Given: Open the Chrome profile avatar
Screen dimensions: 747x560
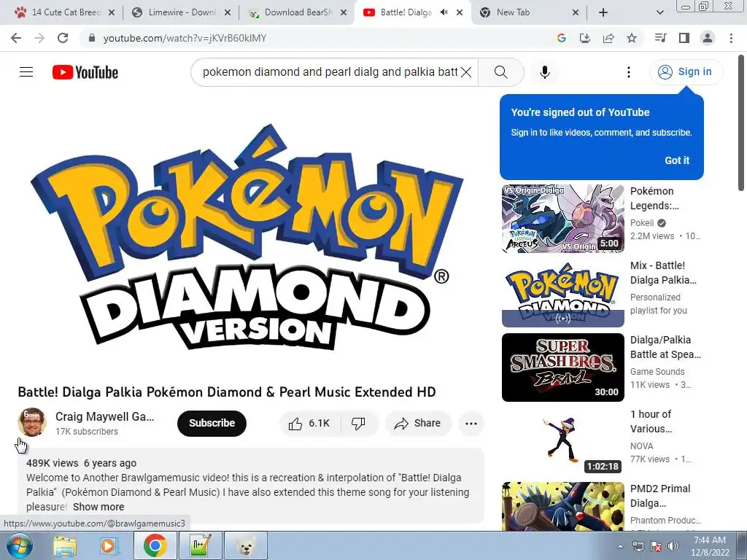Looking at the screenshot, I should (708, 38).
